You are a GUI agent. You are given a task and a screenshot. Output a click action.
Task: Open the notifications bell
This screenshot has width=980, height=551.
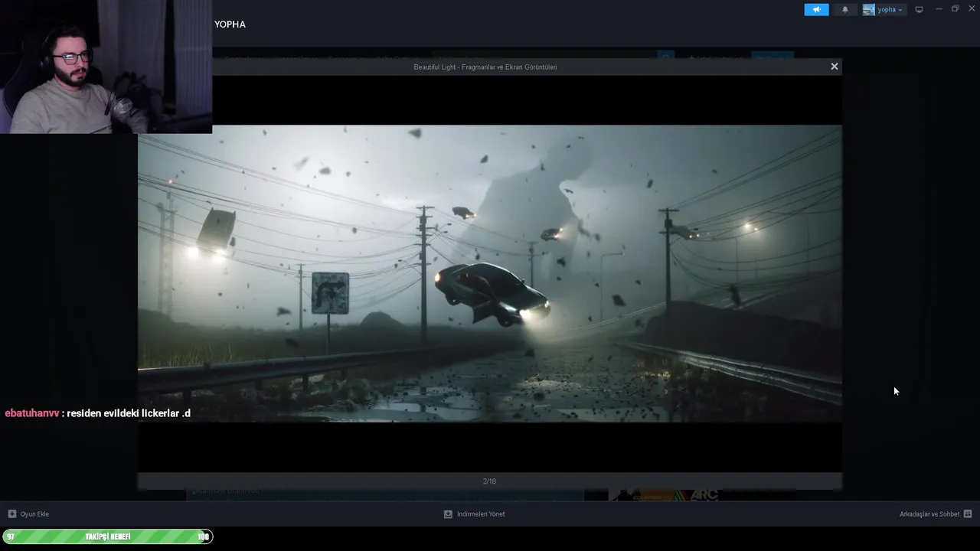[845, 9]
